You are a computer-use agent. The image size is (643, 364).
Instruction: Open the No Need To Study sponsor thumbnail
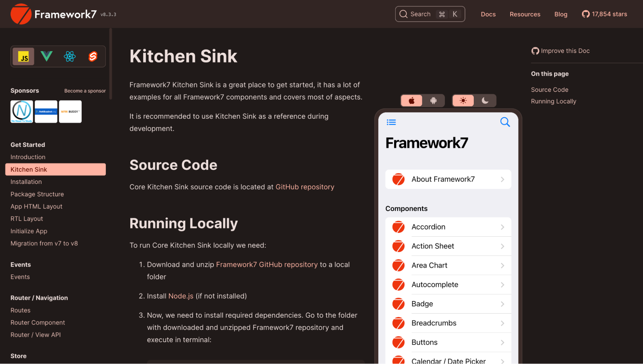(x=22, y=112)
